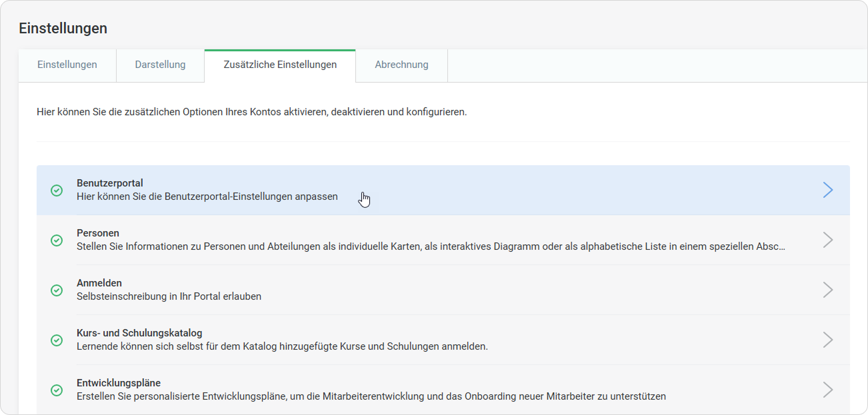Click the green check icon beside Entwicklungspläne
This screenshot has width=868, height=415.
tap(57, 390)
